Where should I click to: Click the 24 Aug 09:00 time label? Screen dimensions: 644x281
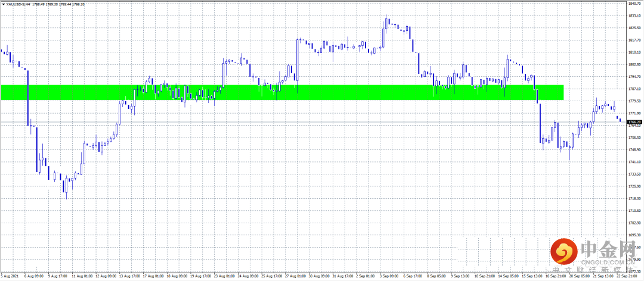(x=247, y=277)
